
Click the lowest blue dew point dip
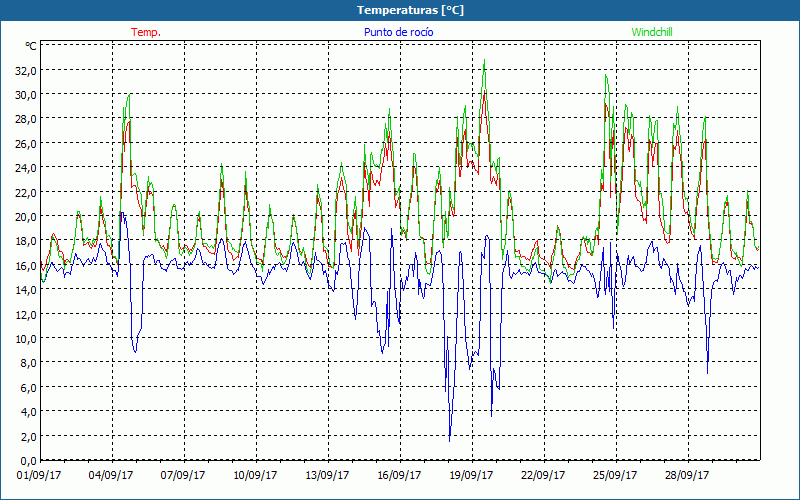point(449,441)
